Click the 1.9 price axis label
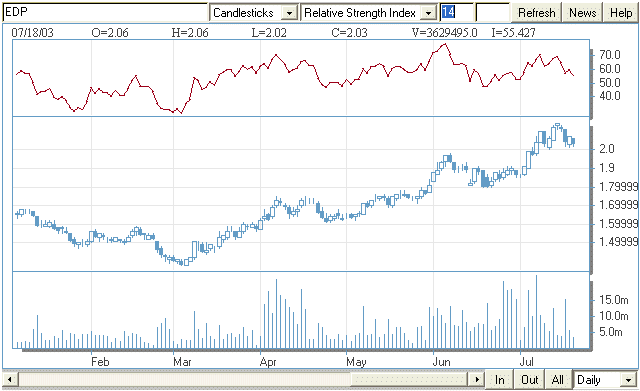The width and height of the screenshot is (640, 391). pos(607,167)
